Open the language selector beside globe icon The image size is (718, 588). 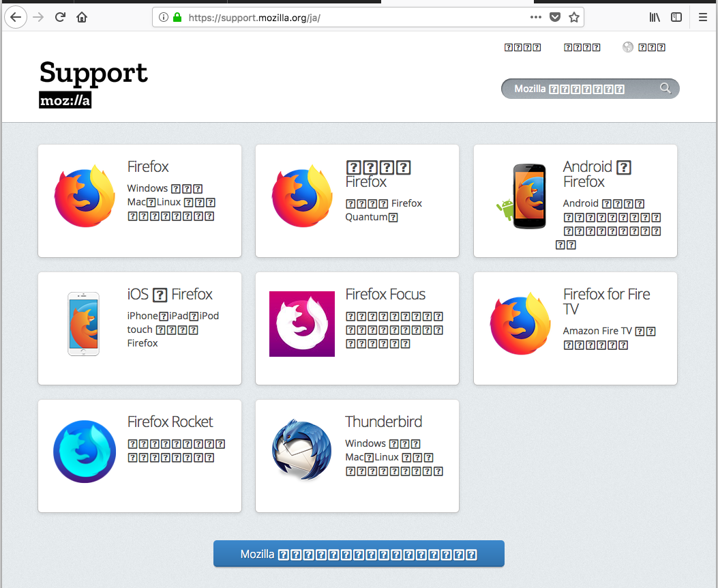coord(651,47)
